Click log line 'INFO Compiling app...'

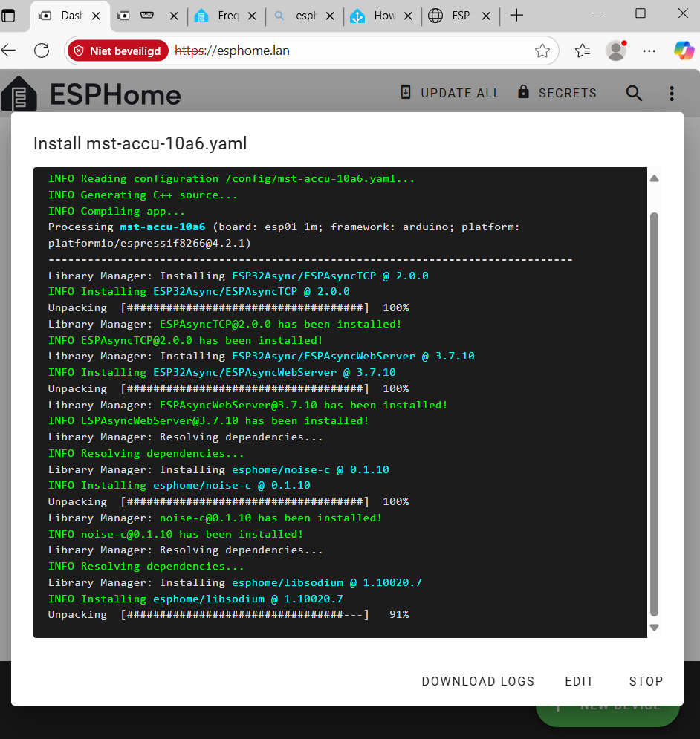tap(117, 211)
